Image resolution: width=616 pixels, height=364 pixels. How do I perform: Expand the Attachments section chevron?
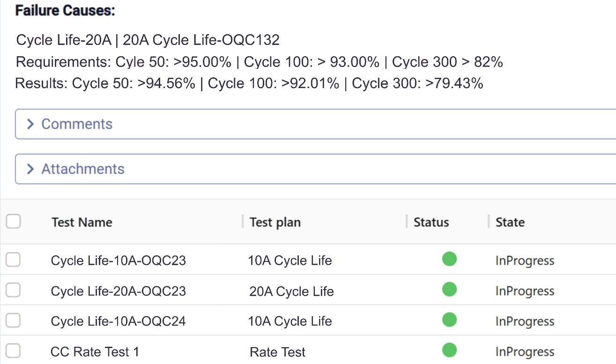(30, 169)
